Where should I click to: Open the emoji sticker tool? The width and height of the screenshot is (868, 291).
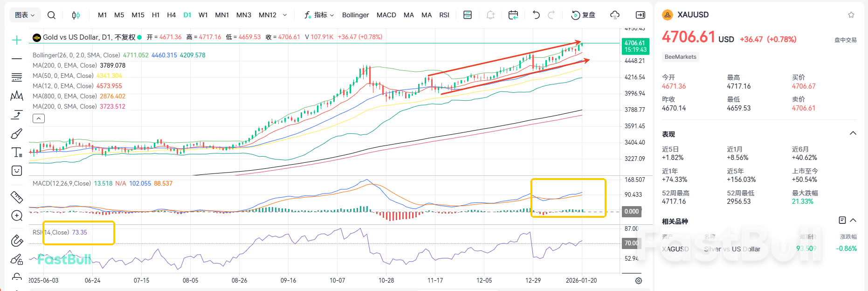[x=17, y=171]
